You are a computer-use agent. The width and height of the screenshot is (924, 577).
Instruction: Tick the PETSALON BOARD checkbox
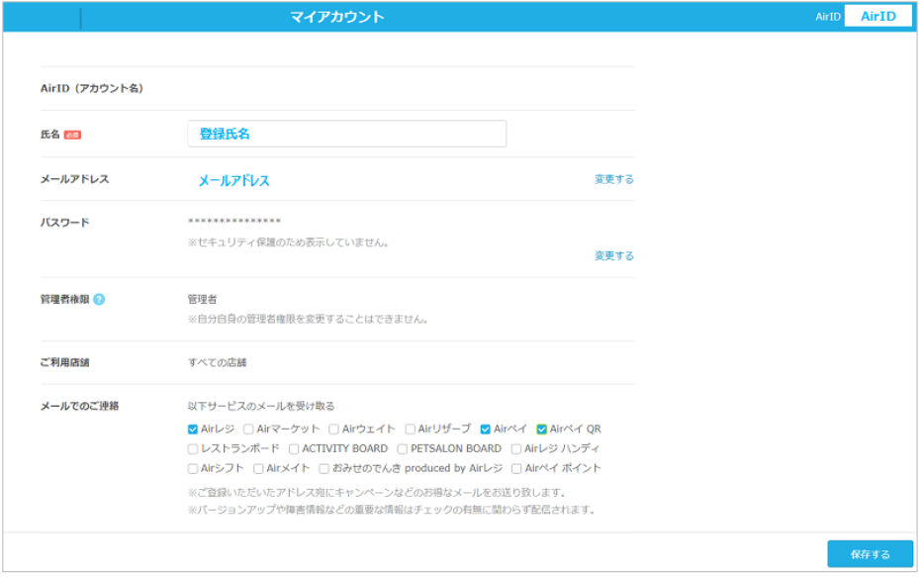(403, 449)
